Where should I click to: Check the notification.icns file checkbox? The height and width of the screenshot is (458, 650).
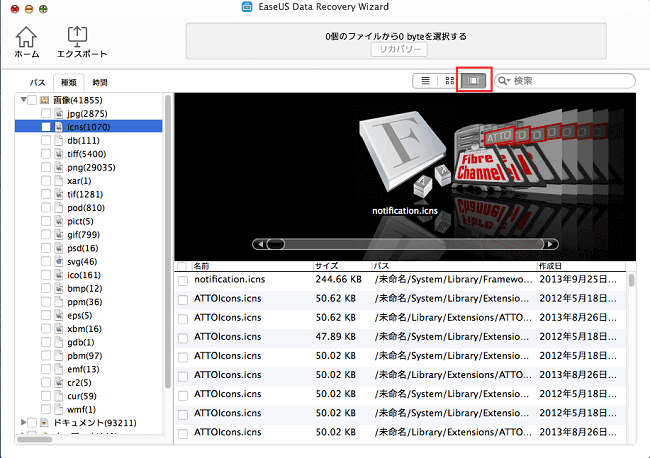pyautogui.click(x=183, y=280)
